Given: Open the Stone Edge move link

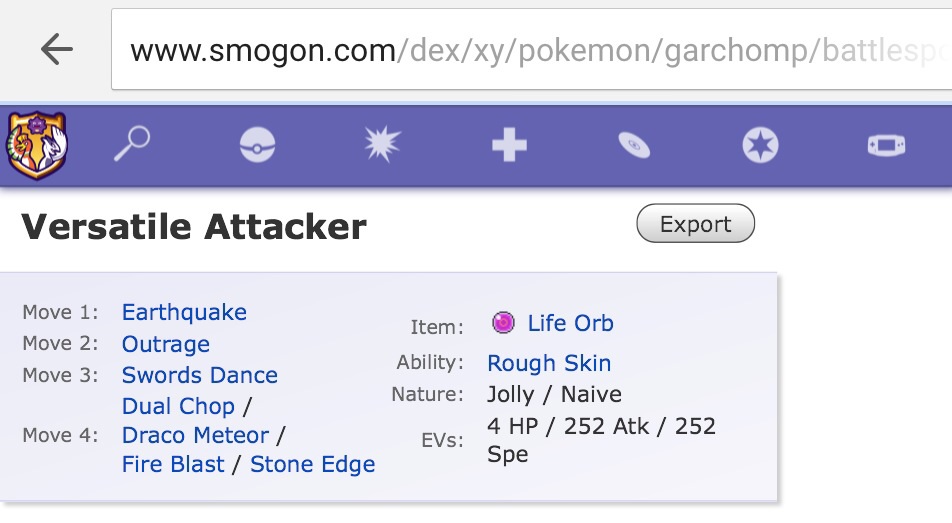Looking at the screenshot, I should [312, 464].
